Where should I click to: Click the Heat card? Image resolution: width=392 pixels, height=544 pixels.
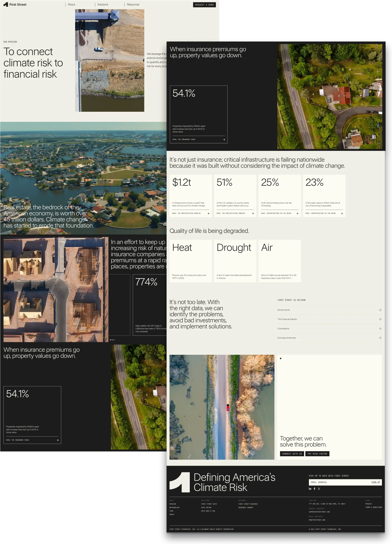tap(191, 261)
